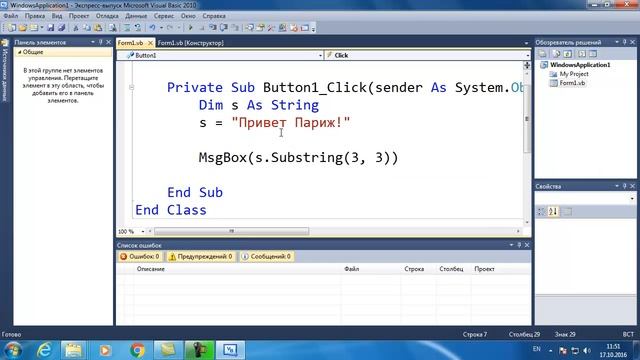This screenshot has height=360, width=640.
Task: Open the Solution Explorer toolbar icon
Action: (x=249, y=28)
